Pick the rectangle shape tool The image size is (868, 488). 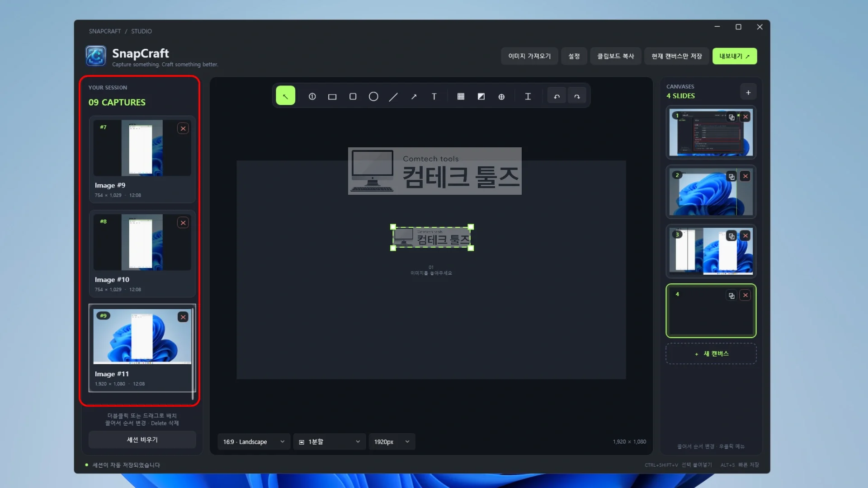[x=332, y=96]
